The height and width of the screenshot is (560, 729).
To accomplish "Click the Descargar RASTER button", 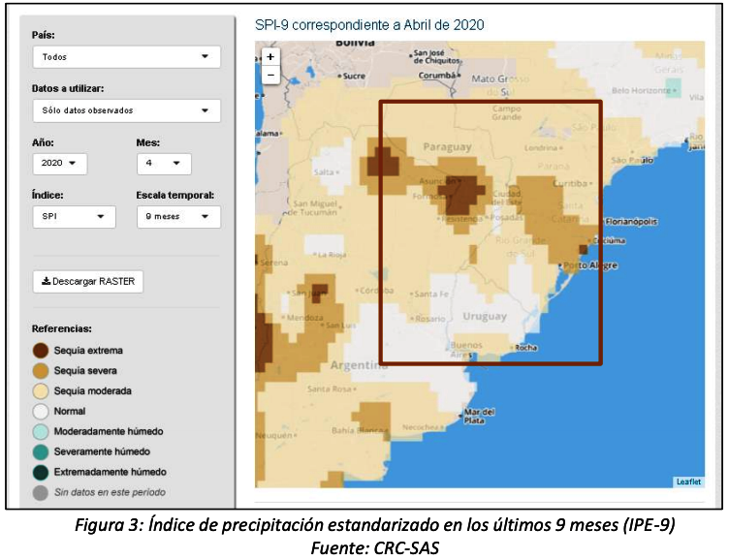I will click(88, 282).
